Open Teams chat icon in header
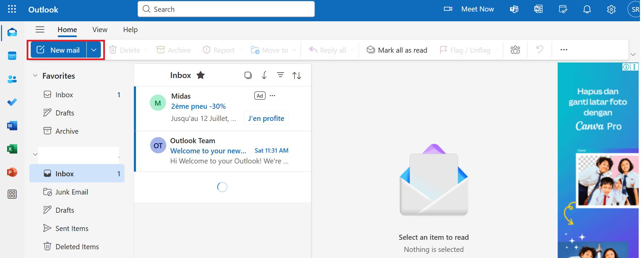The height and width of the screenshot is (258, 644). [514, 9]
